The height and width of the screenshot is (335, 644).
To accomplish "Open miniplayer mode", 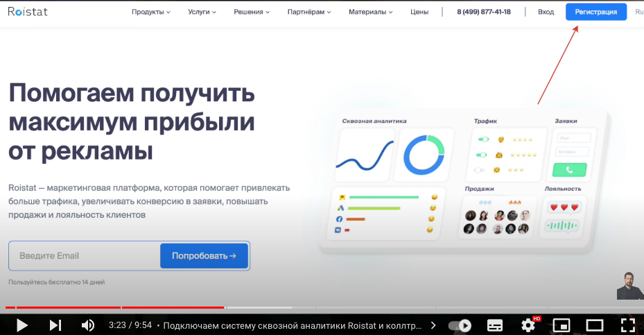I will coord(561,325).
